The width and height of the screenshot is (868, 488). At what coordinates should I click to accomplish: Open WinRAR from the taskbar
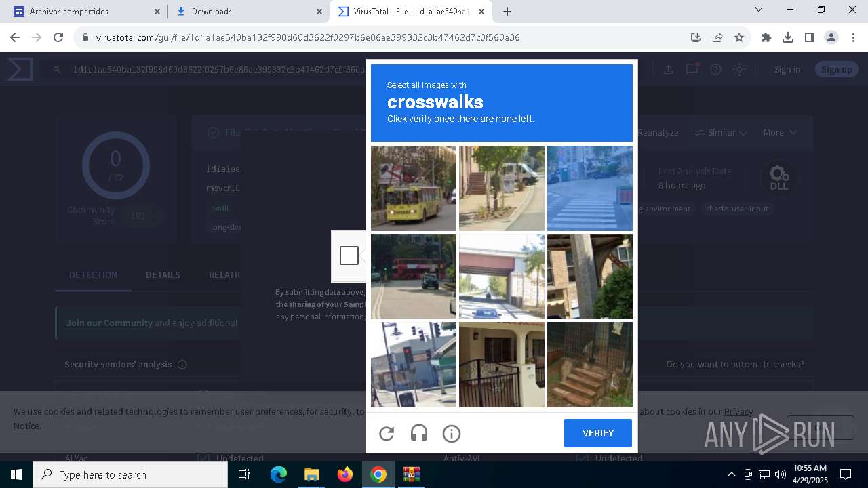pyautogui.click(x=412, y=474)
